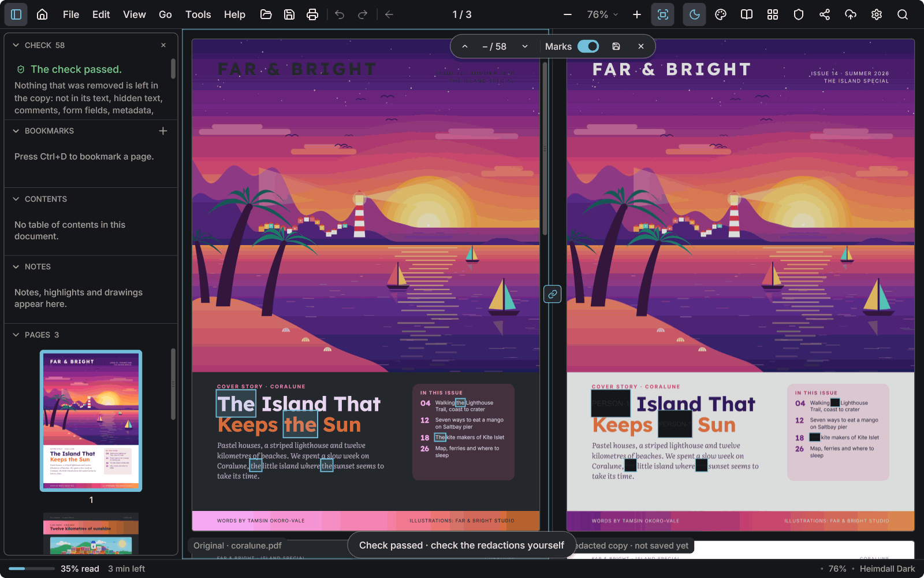
Task: Open the redaction shield icon
Action: coord(799,14)
